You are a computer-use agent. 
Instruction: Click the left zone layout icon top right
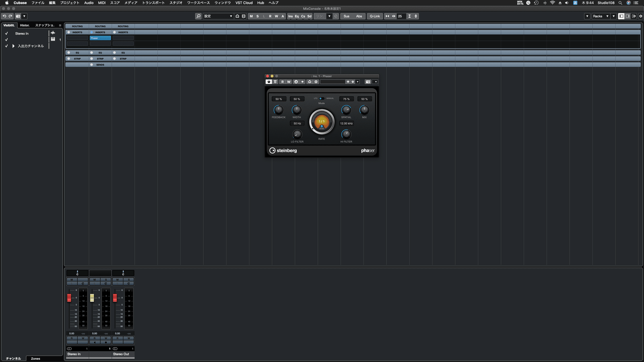coord(621,16)
